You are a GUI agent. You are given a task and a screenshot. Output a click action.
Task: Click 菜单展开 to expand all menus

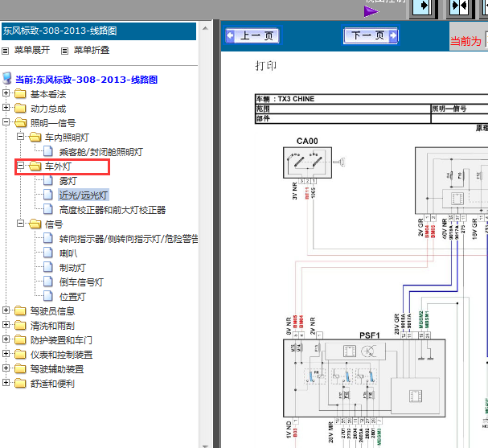point(32,50)
